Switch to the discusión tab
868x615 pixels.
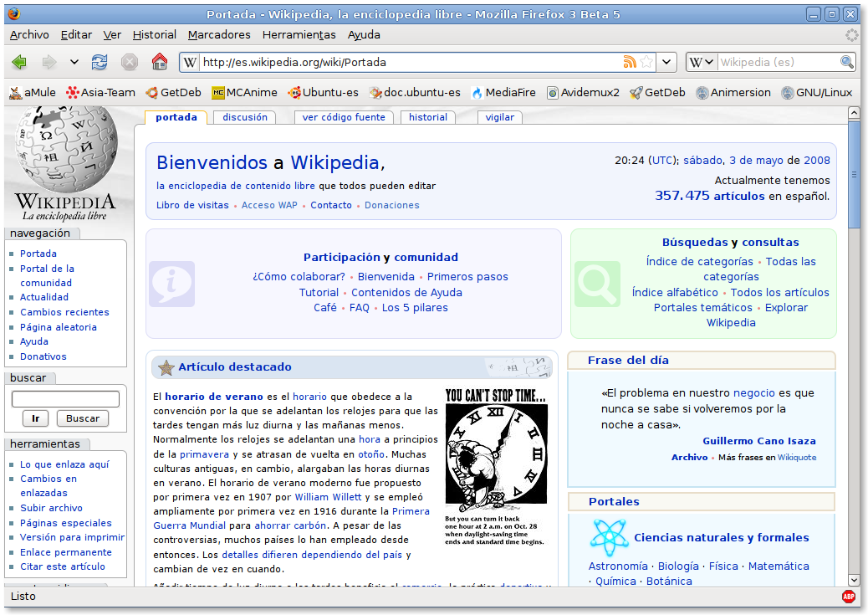[245, 117]
